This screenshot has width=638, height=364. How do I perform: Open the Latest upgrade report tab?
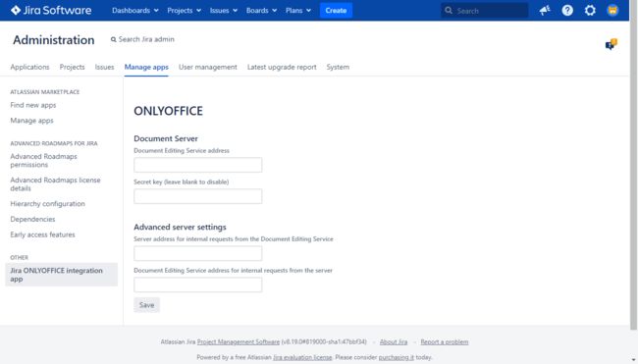(282, 67)
